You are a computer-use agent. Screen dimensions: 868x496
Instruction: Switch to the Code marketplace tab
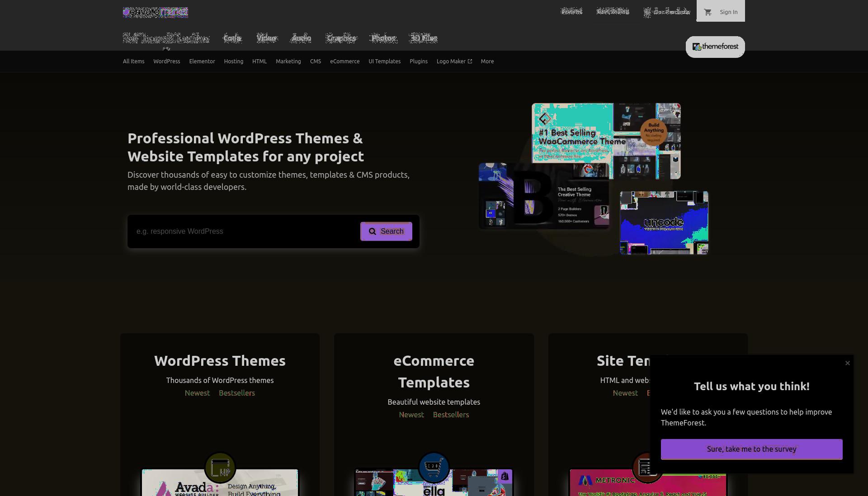tap(232, 38)
